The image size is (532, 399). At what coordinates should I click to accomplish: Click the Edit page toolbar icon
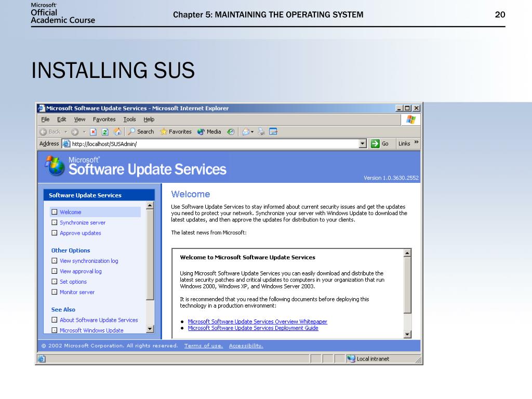273,131
